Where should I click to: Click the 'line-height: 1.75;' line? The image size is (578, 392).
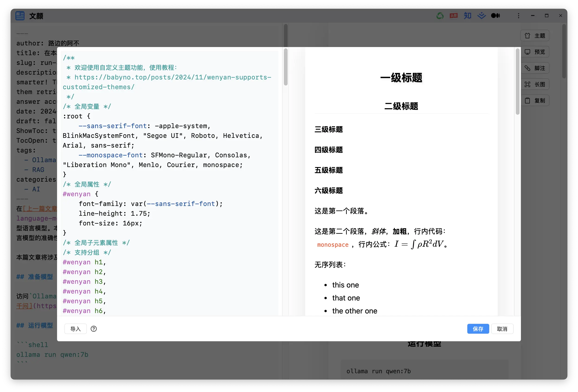pos(114,213)
